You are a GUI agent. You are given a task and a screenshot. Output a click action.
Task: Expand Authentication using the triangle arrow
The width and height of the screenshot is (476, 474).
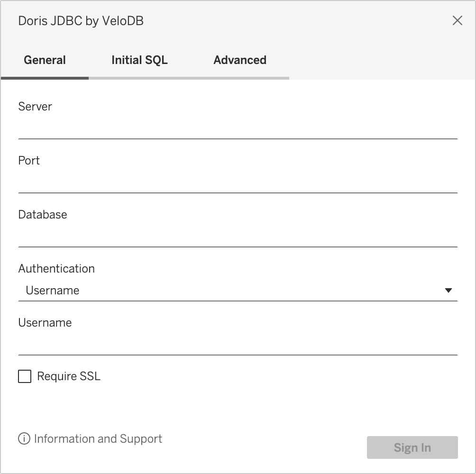point(449,291)
